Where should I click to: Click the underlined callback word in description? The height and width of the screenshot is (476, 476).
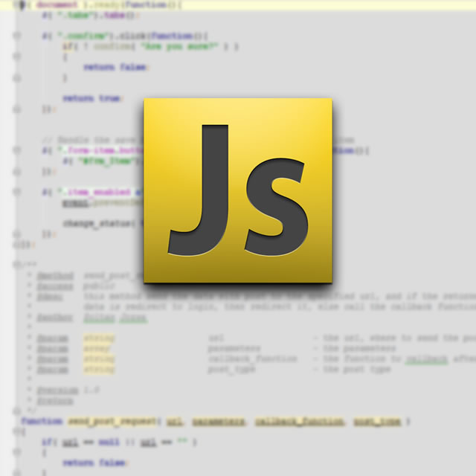click(426, 359)
